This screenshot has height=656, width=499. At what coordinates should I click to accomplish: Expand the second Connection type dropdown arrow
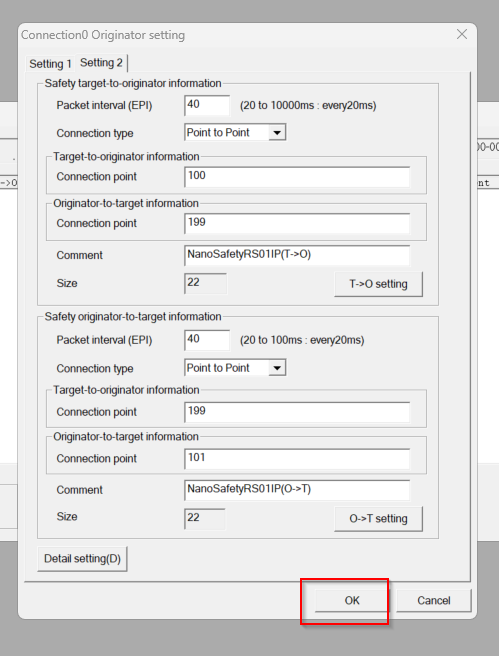coord(277,368)
